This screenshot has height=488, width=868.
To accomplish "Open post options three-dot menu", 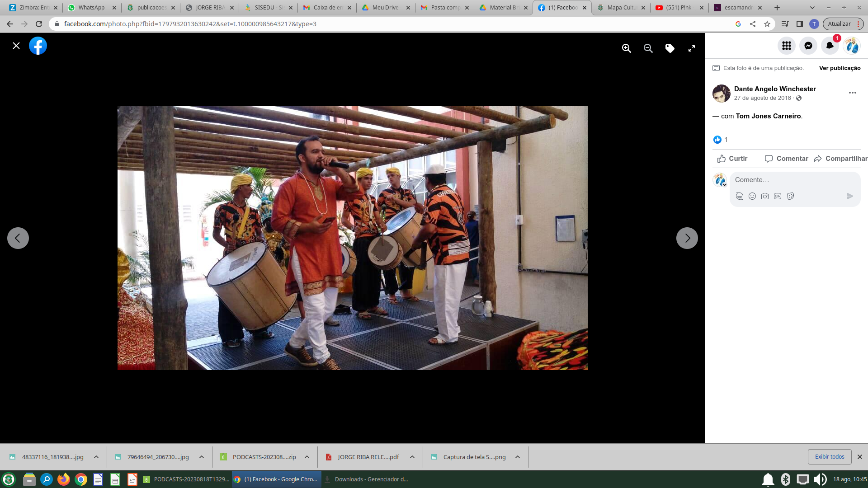I will pyautogui.click(x=853, y=93).
